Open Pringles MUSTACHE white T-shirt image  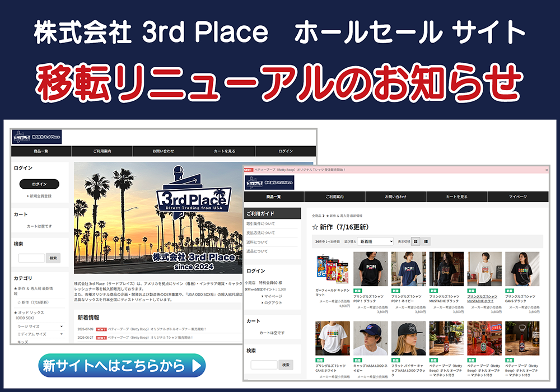[x=484, y=269]
